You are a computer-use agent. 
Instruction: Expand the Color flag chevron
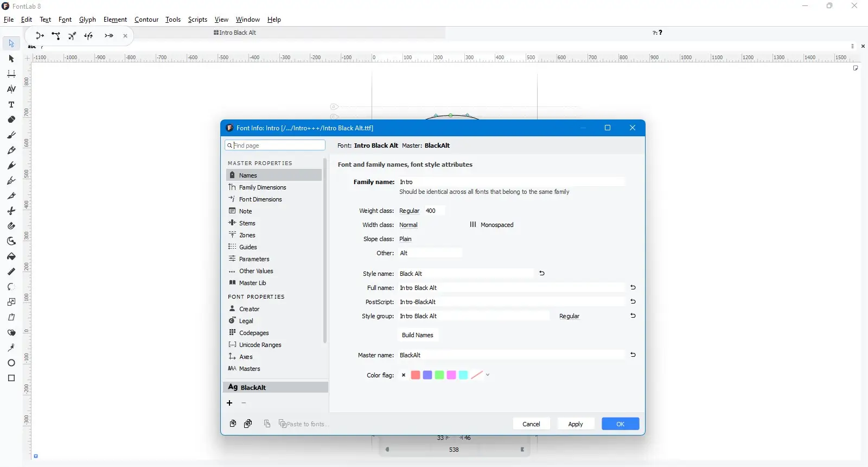point(488,375)
